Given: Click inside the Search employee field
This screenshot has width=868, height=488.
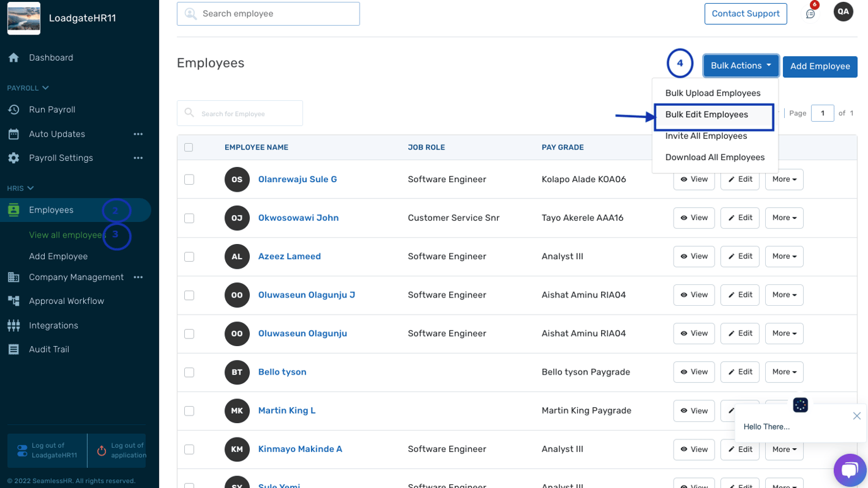Looking at the screenshot, I should click(268, 13).
